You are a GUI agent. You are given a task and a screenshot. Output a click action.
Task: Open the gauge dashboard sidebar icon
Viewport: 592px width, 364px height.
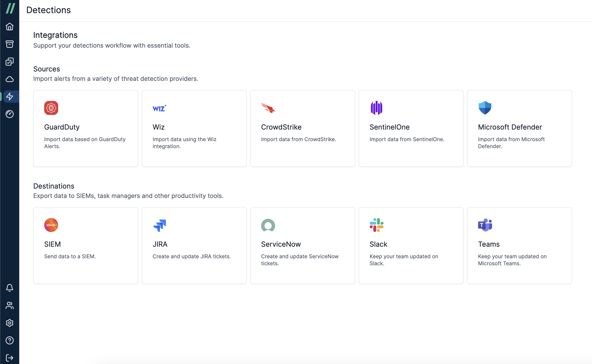(10, 114)
